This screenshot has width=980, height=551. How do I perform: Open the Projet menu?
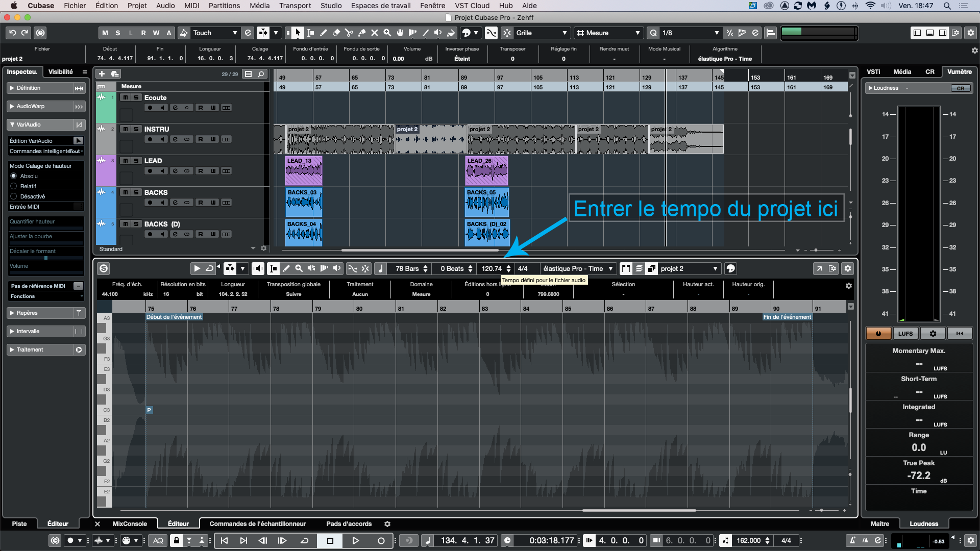137,6
